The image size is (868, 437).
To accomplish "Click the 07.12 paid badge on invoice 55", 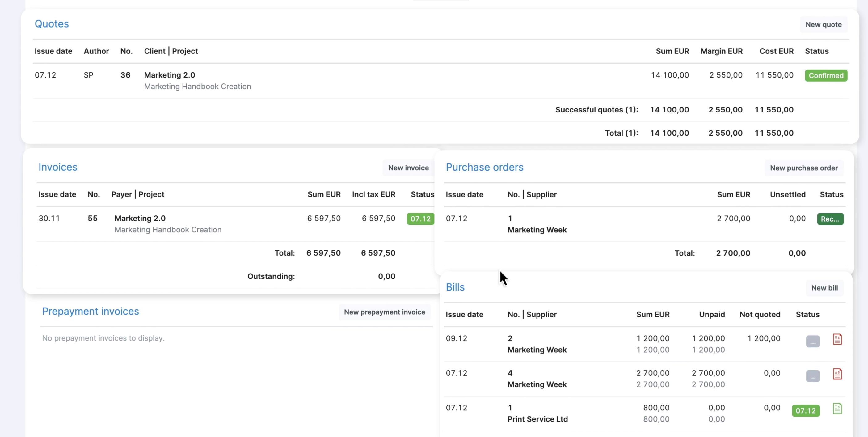I will [420, 219].
